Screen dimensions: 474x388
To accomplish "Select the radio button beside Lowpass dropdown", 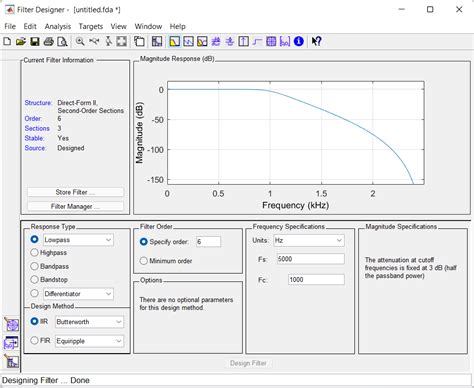I will coord(34,239).
